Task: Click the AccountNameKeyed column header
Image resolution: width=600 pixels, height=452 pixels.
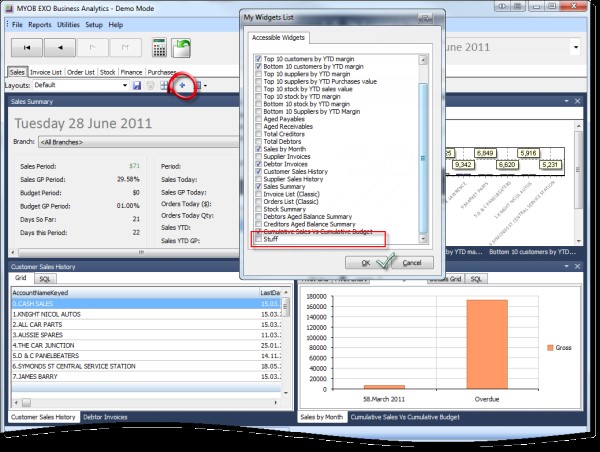Action: 135,293
